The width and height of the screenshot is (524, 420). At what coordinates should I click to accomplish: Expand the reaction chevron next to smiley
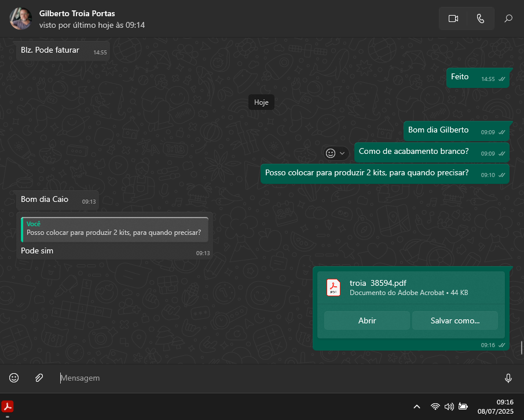point(342,153)
